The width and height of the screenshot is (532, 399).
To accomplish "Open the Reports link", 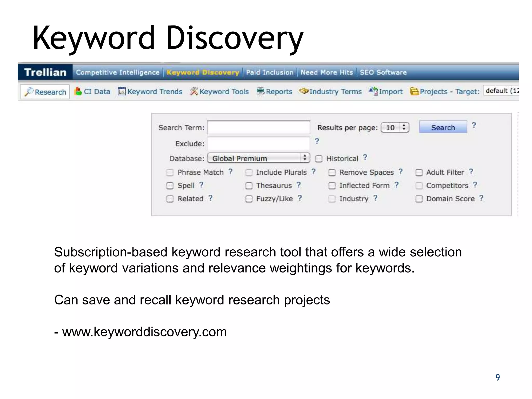I will pos(279,92).
